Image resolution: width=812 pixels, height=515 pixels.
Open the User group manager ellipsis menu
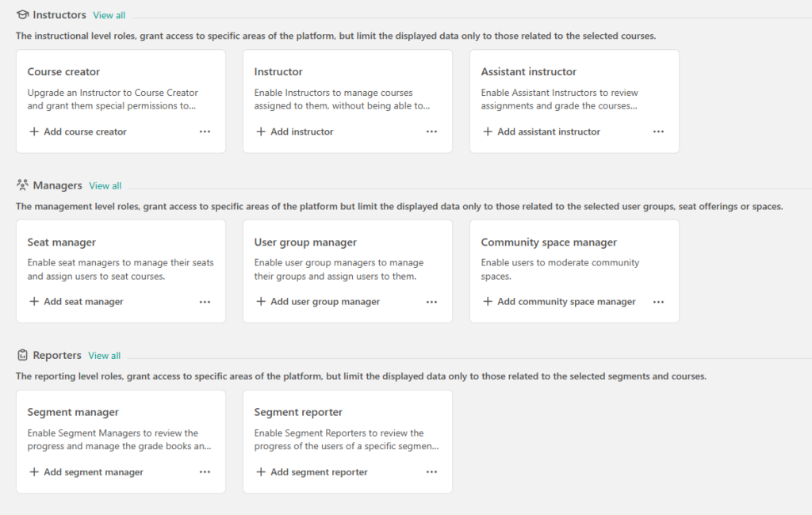tap(431, 302)
